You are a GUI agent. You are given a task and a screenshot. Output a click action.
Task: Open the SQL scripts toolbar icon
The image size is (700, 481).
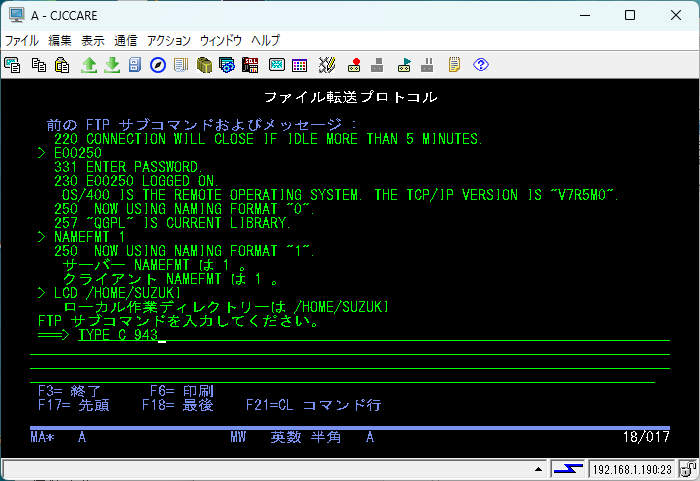coord(250,65)
